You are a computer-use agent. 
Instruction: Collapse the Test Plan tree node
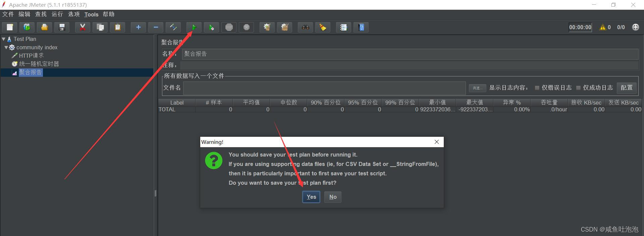3,39
